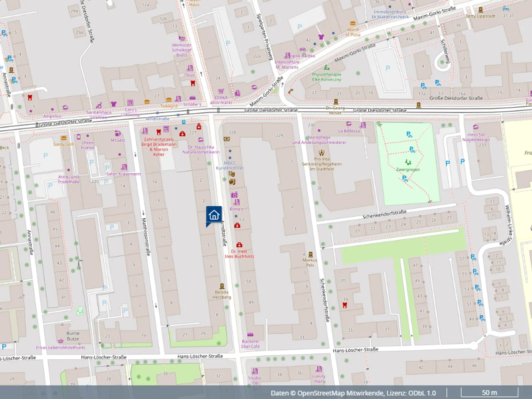Screen dimensions: 532x399
Task: Select the Zwergingen playground icon
Action: (408, 162)
